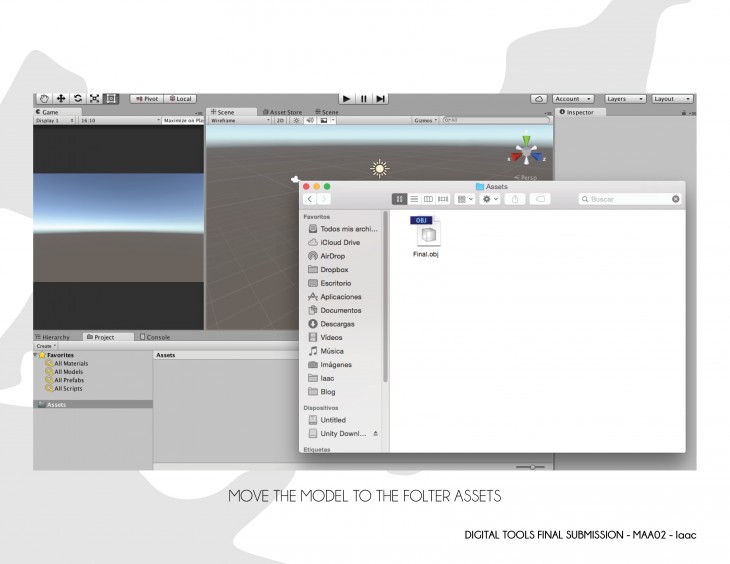Viewport: 730px width, 564px height.
Task: Toggle 2D scene view mode
Action: point(281,120)
